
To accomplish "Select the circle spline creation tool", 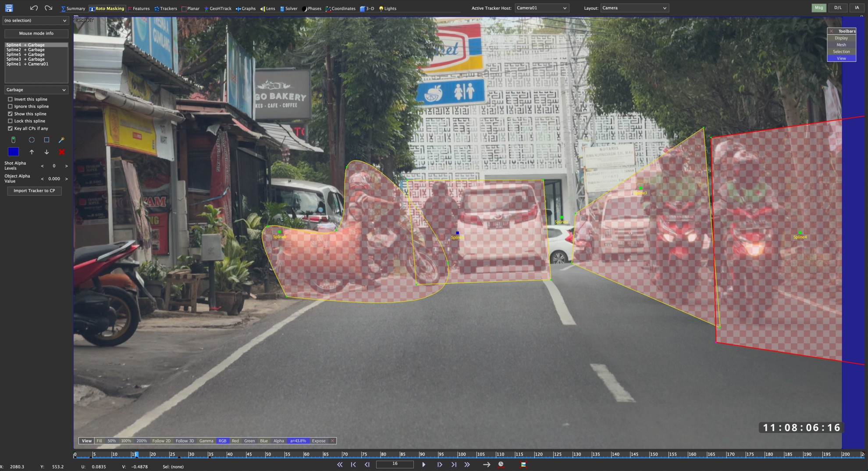I will pos(31,140).
